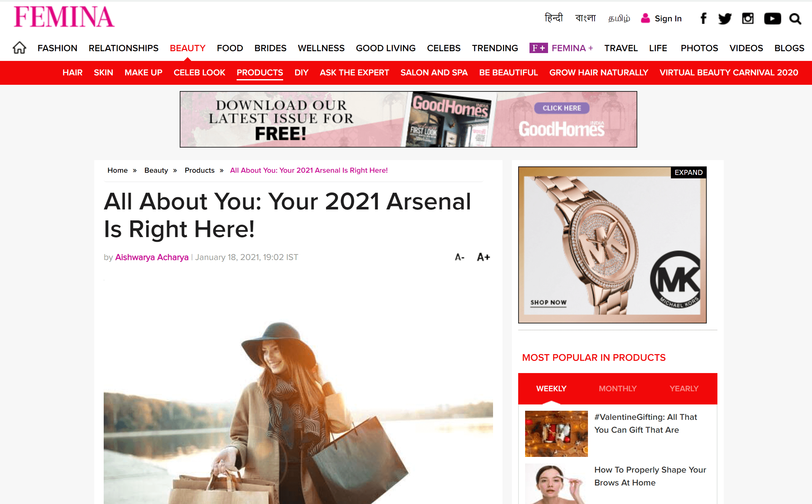
Task: Open the ValentineGifting article thumbnail
Action: (556, 433)
